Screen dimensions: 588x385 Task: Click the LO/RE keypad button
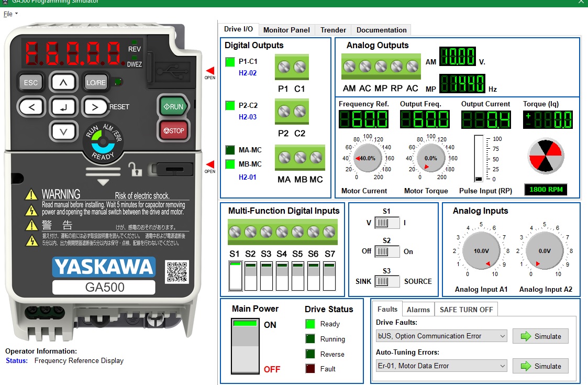(x=96, y=83)
